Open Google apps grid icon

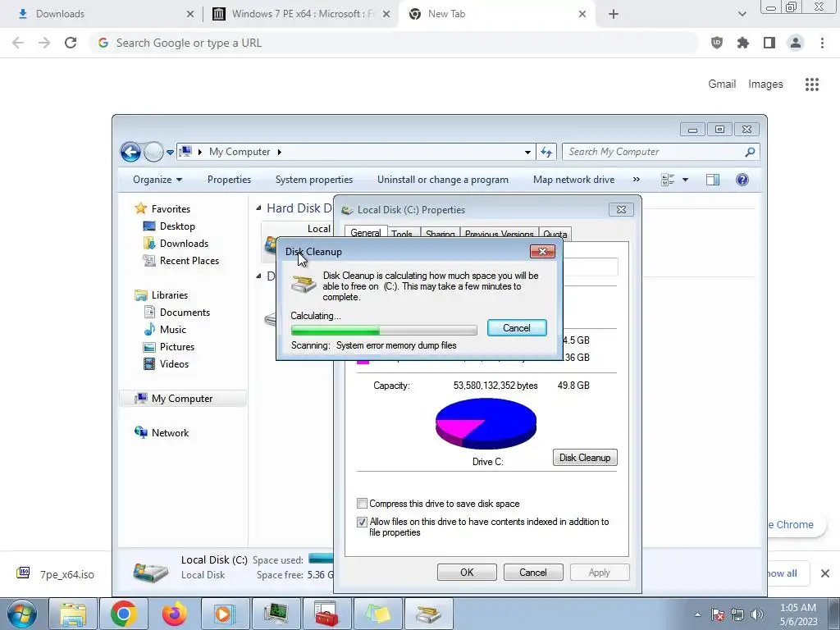click(811, 84)
